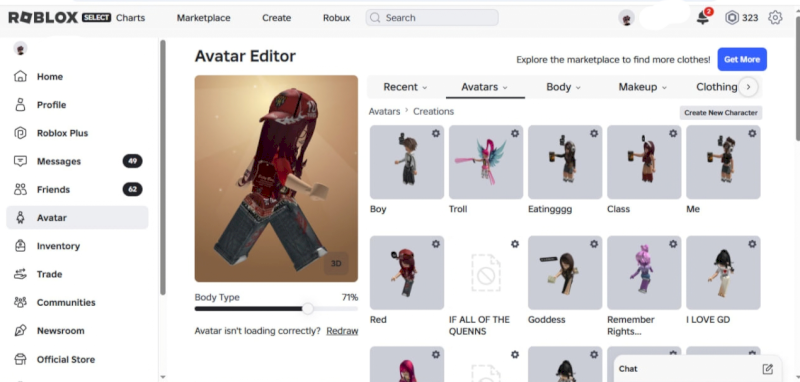
Task: Open the notifications bell icon
Action: 703,18
